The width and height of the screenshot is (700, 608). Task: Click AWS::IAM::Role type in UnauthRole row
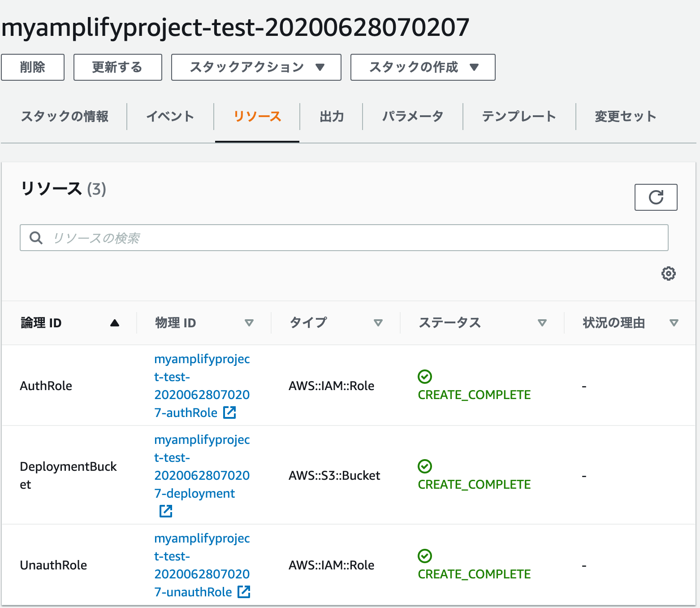click(x=332, y=565)
